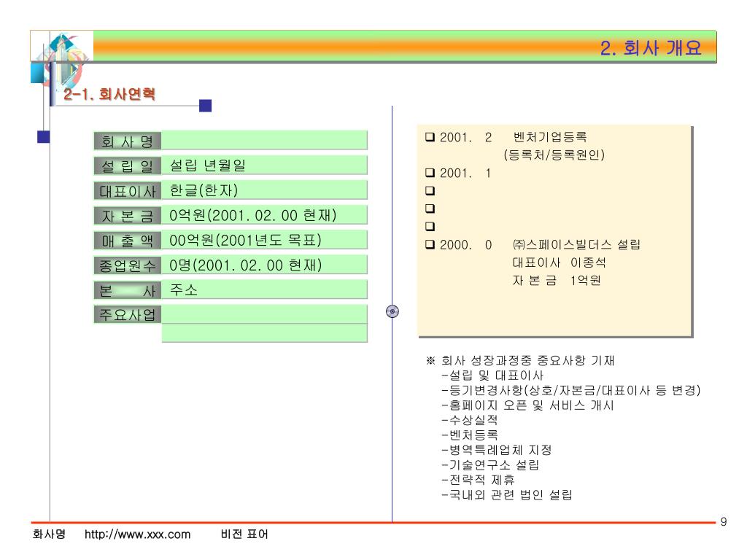Select the 종업원수 row label
Viewport: 747px width, 560px height.
(x=127, y=265)
